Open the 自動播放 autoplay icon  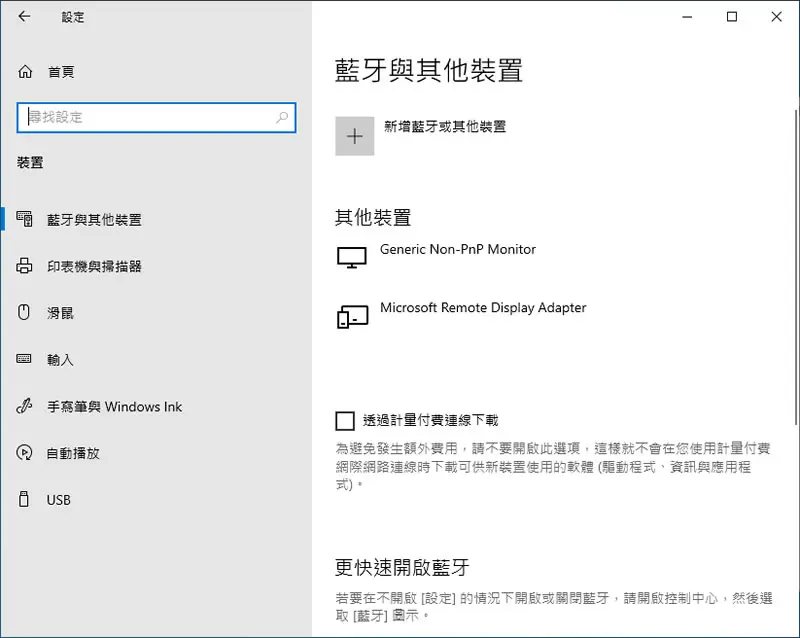24,453
